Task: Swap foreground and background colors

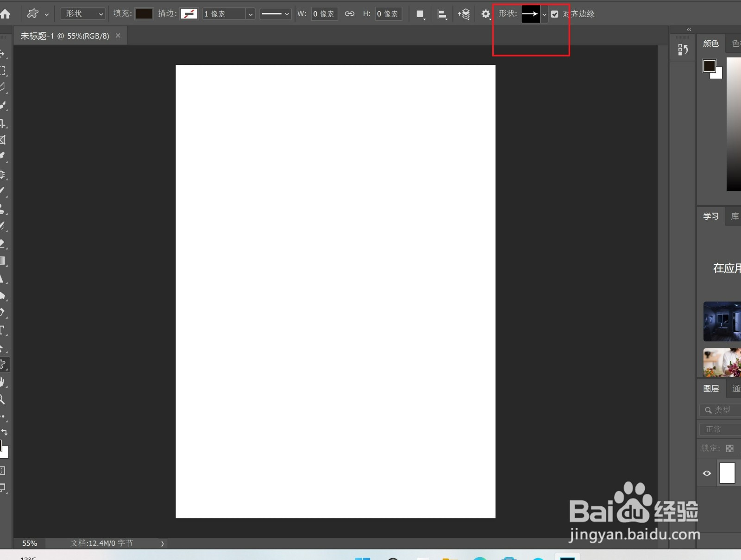Action: 5,432
